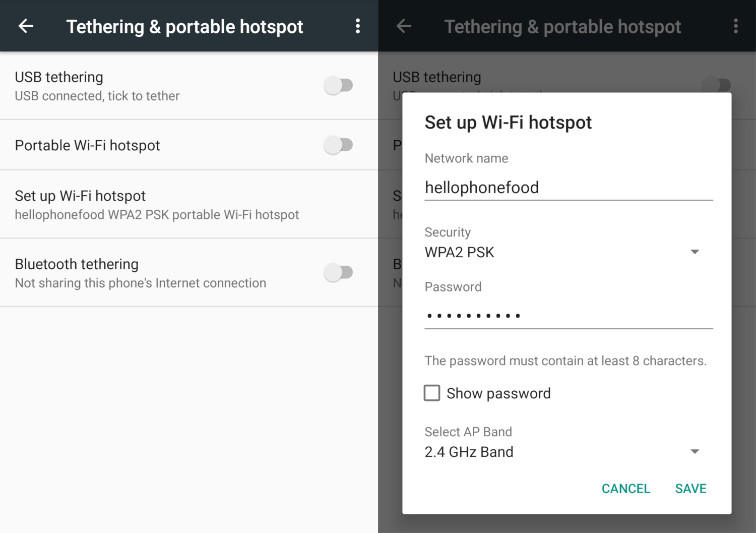Click into the Password field

[569, 316]
